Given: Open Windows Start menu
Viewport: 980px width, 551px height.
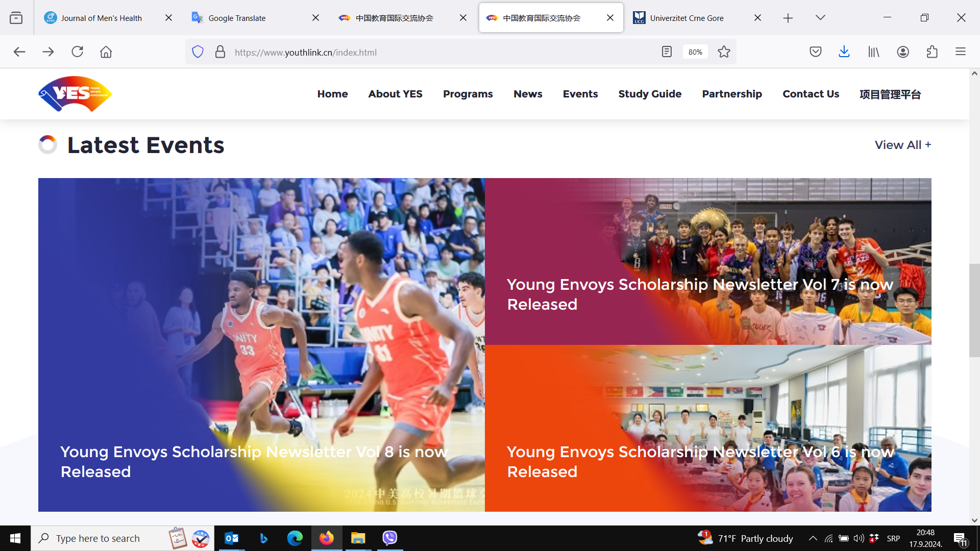Looking at the screenshot, I should click(x=15, y=538).
